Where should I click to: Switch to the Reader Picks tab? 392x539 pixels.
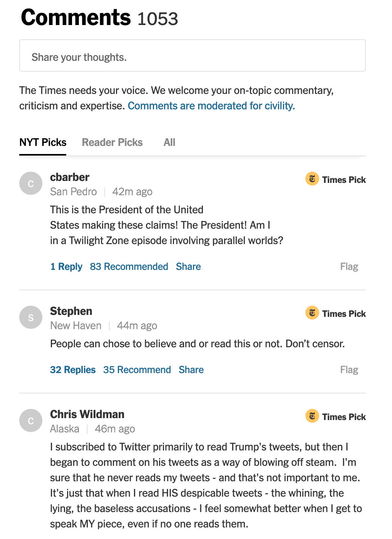pyautogui.click(x=112, y=142)
